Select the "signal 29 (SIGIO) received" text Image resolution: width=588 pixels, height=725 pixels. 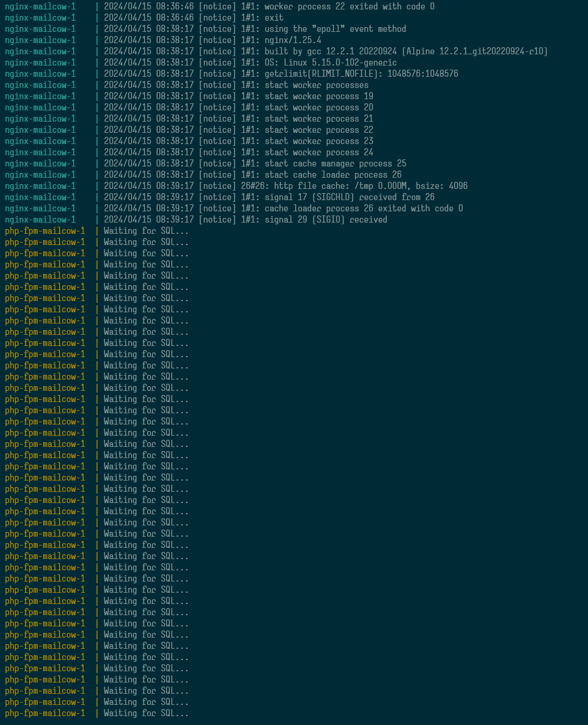pyautogui.click(x=325, y=220)
